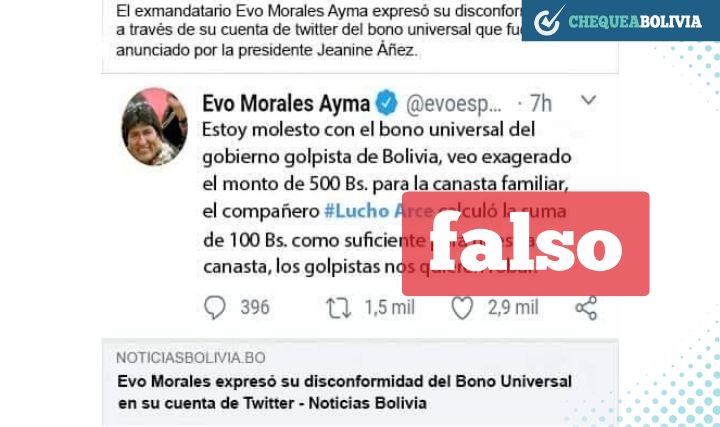The height and width of the screenshot is (427, 720).
Task: Click the ChequeaBolivia checkmark logo icon
Action: (548, 21)
